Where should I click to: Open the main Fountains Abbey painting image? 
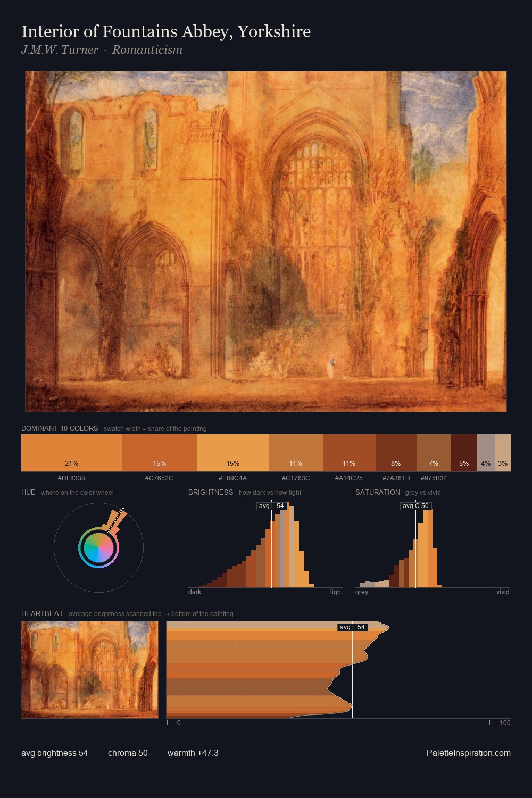(x=266, y=242)
